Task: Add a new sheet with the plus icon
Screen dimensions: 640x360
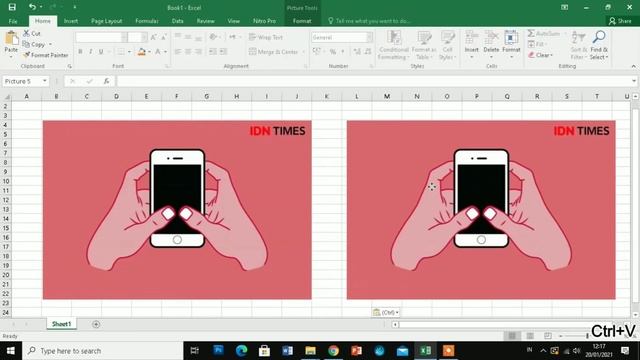Action: point(96,324)
